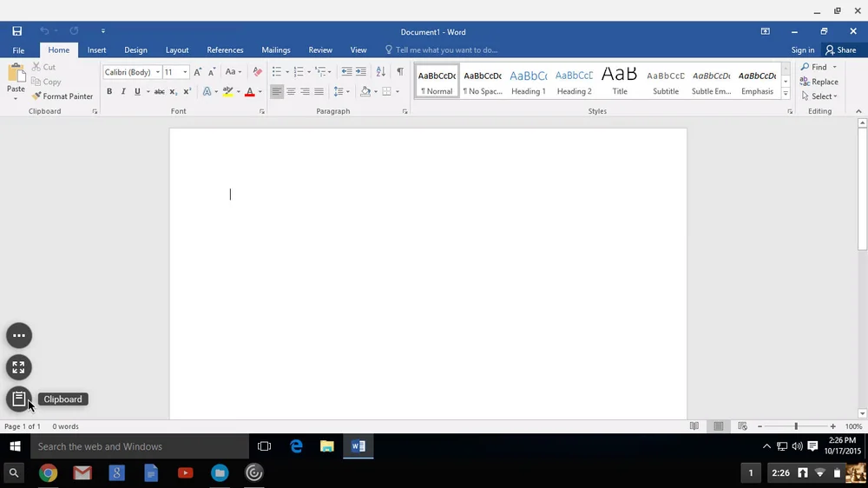Open the font size dropdown
The image size is (868, 488).
click(x=186, y=72)
